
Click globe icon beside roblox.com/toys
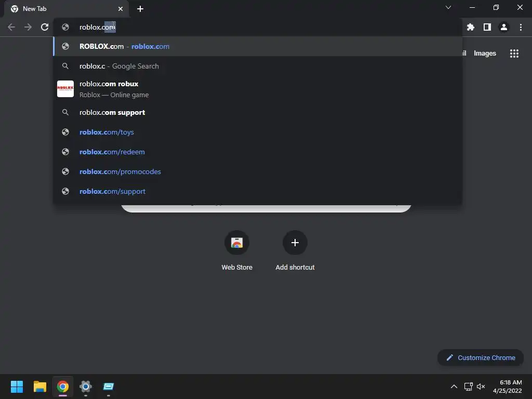pos(65,132)
